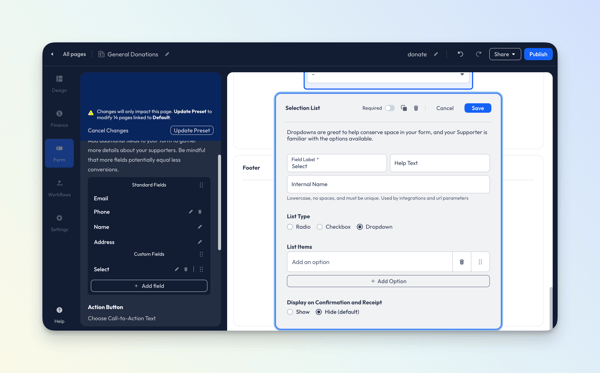Image resolution: width=600 pixels, height=373 pixels.
Task: Click the Internal Name input
Action: click(x=388, y=184)
